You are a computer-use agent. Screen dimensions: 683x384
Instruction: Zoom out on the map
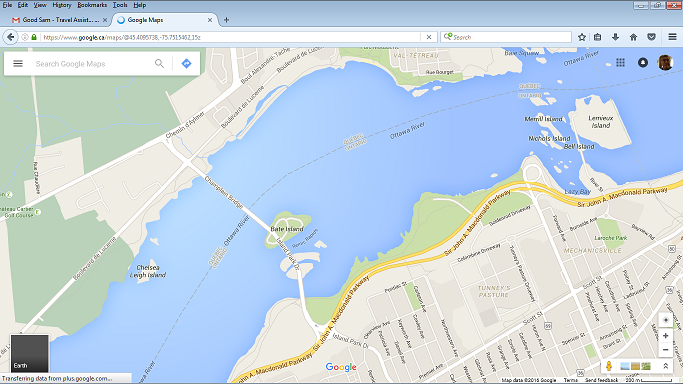[x=666, y=350]
